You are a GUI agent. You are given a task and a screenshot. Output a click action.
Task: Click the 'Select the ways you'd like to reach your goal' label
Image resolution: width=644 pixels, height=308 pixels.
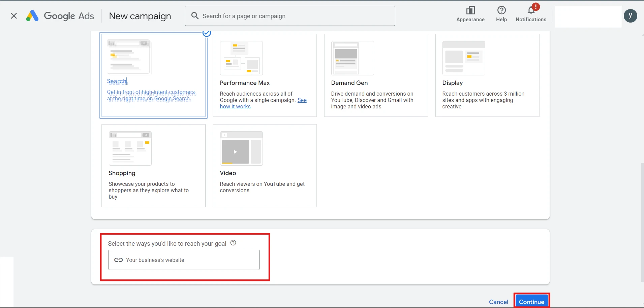167,244
